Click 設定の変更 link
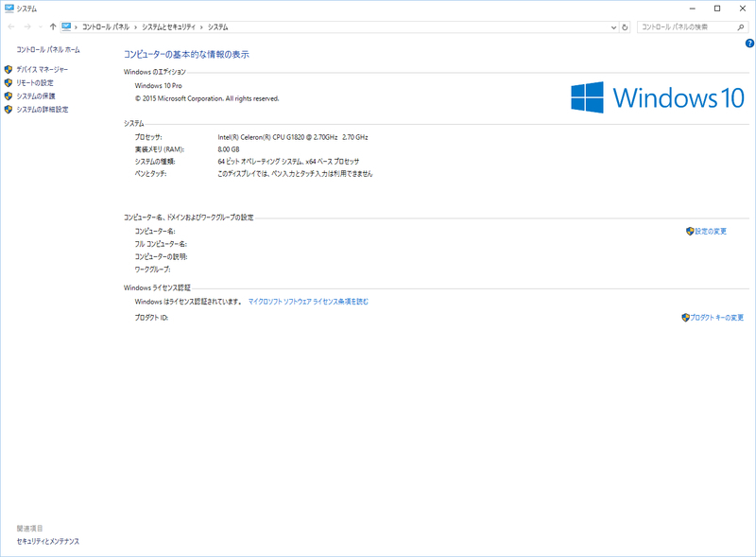The width and height of the screenshot is (756, 557). (711, 231)
